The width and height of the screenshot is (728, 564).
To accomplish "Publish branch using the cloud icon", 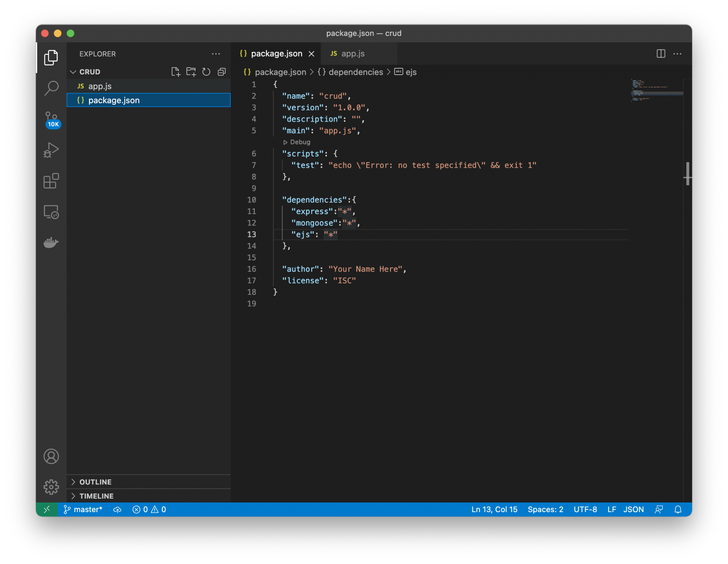I will pos(117,509).
